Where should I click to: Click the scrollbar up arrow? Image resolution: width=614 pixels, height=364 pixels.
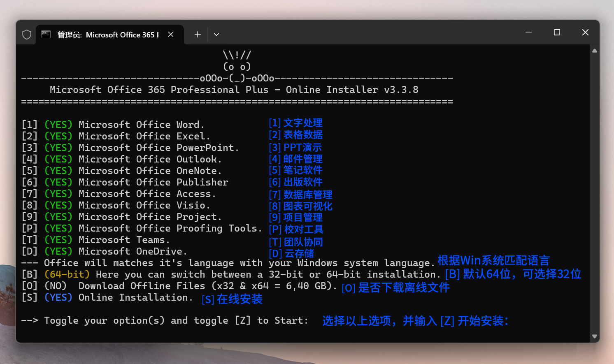(x=594, y=51)
